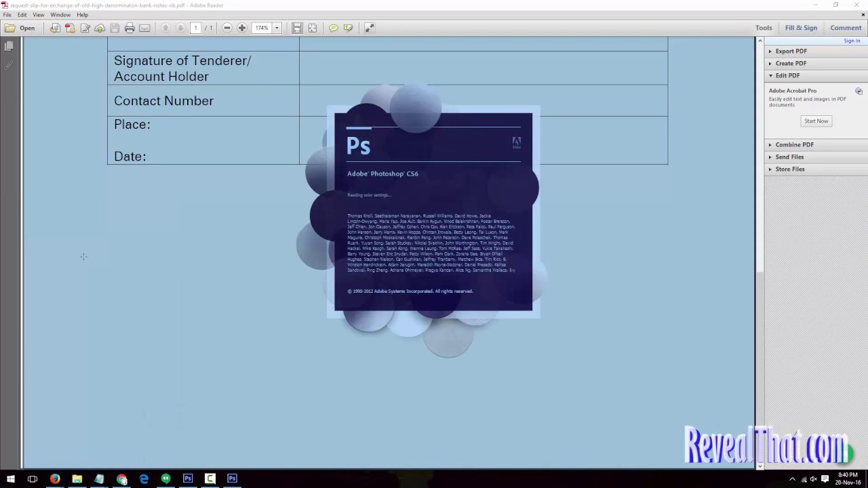Open the Window menu
The height and width of the screenshot is (488, 868).
pos(60,15)
